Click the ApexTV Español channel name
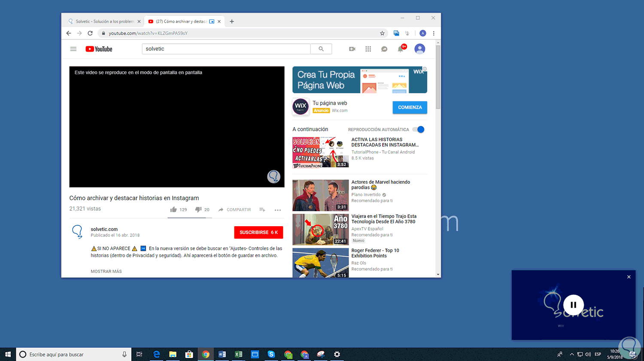Screen dimensions: 644x361 coord(368,229)
